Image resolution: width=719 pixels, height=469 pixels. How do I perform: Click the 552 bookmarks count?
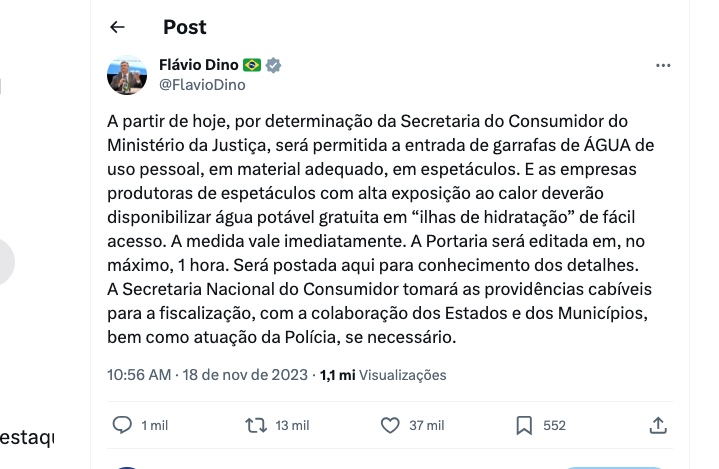tap(554, 426)
